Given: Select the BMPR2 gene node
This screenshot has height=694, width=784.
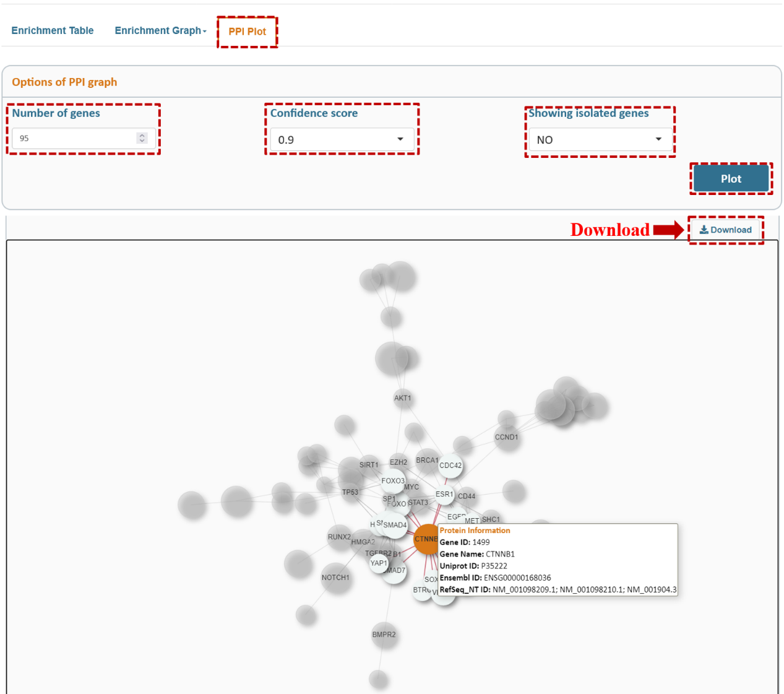Looking at the screenshot, I should click(x=384, y=635).
